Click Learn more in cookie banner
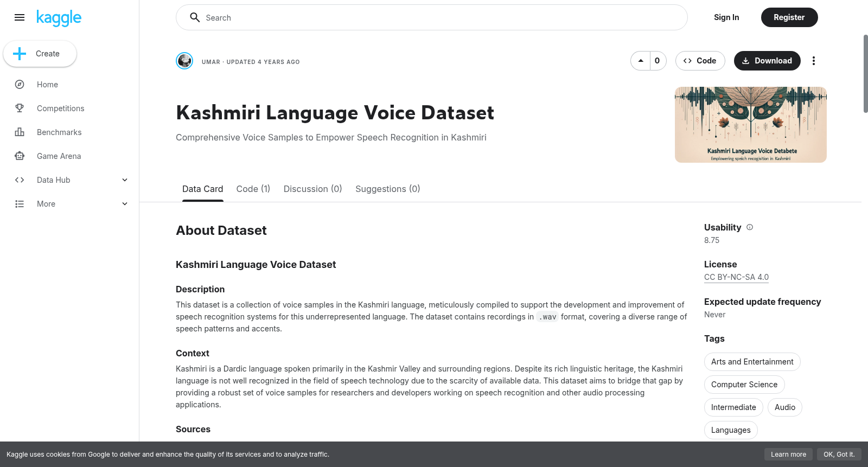 [x=788, y=455]
